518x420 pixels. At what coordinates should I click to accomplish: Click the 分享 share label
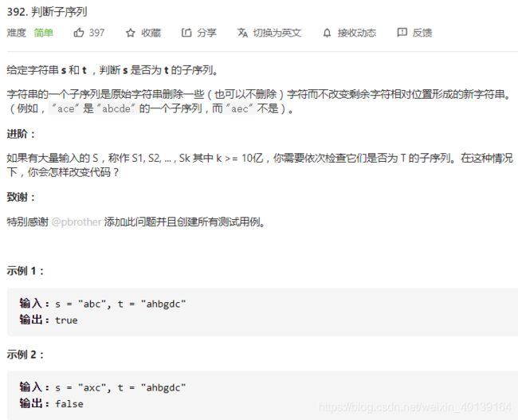coord(206,33)
